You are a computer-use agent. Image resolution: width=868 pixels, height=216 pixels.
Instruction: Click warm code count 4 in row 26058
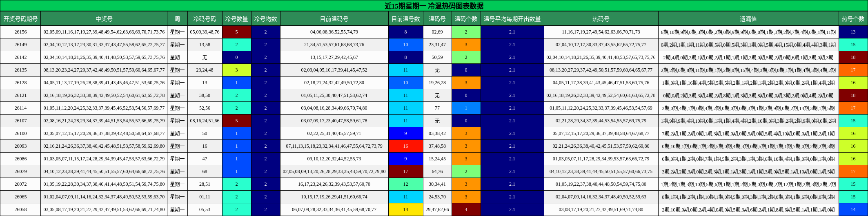click(x=466, y=209)
